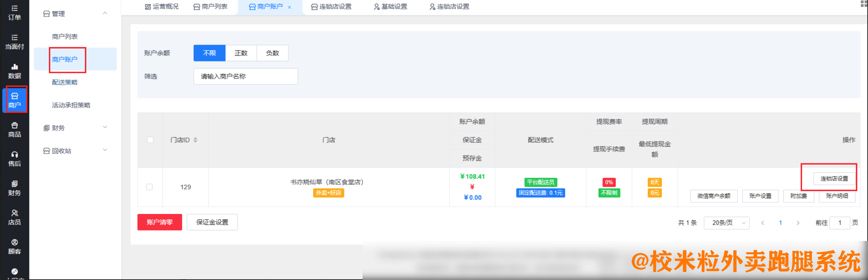Click the 0% withdrawal rate tag

(609, 182)
